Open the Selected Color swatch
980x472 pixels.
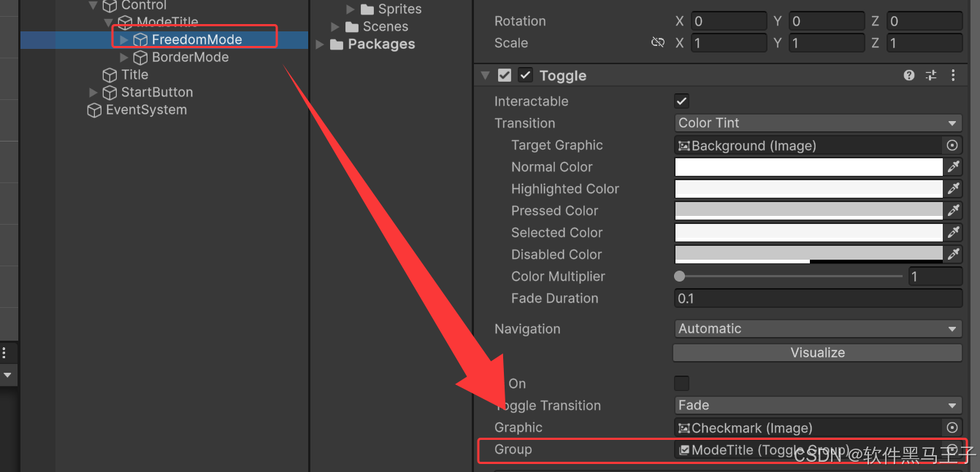809,233
